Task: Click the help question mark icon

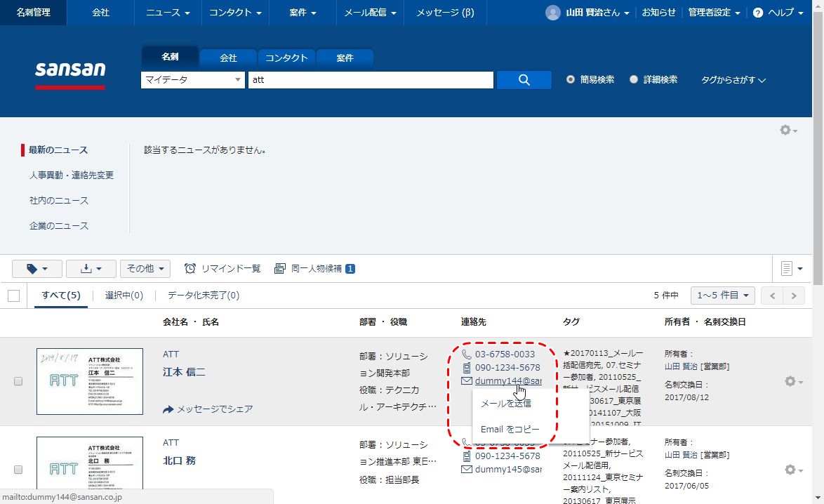Action: click(757, 13)
